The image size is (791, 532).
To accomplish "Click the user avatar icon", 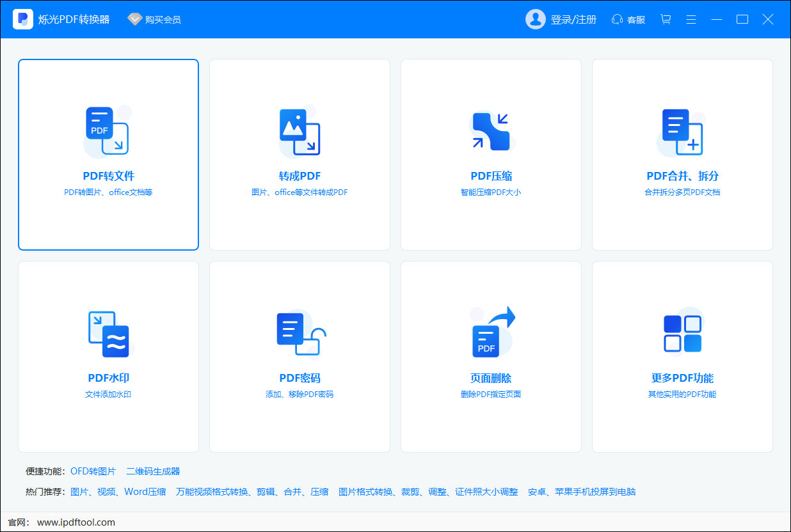I will [535, 19].
